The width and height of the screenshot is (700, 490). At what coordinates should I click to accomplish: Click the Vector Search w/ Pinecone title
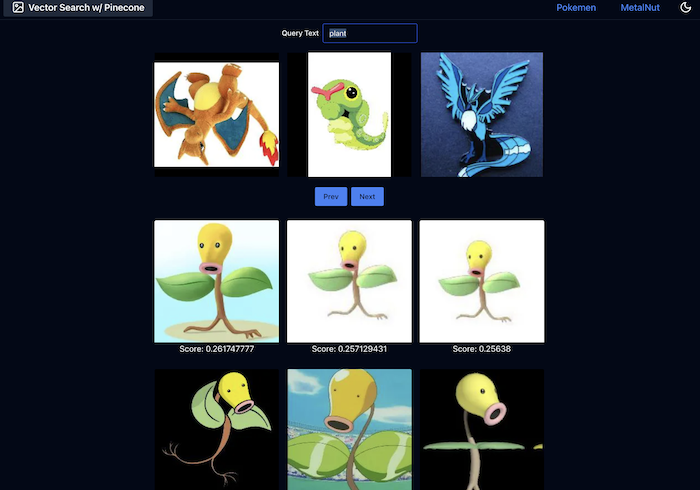point(86,8)
